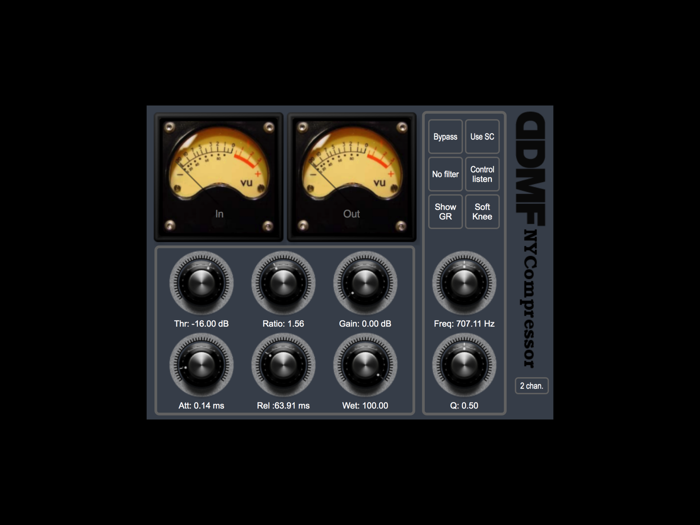Toggle the Bypass button
Screen dimensions: 700x525
click(445, 137)
